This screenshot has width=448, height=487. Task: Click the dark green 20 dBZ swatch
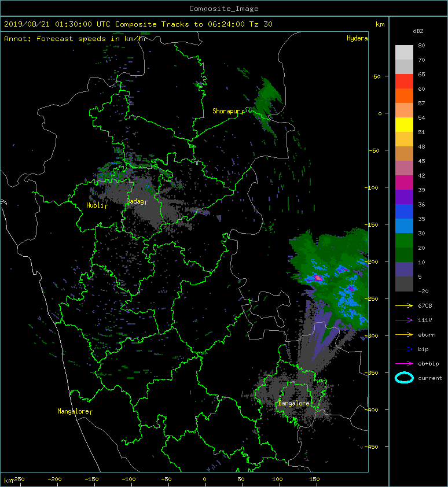(x=404, y=254)
